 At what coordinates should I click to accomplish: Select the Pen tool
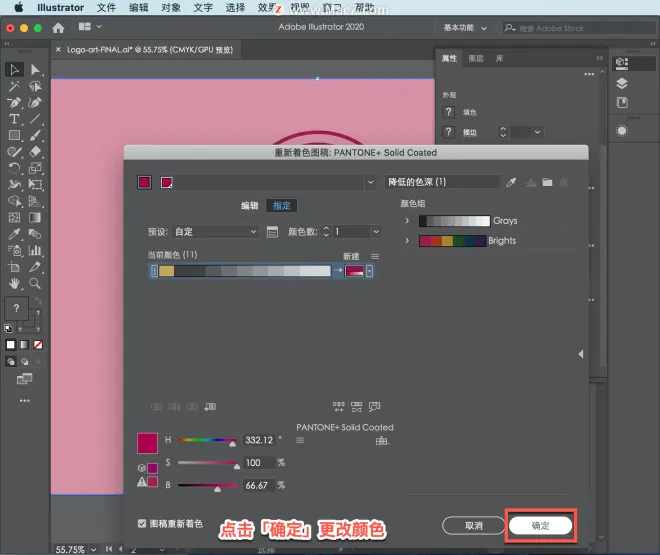(x=14, y=103)
